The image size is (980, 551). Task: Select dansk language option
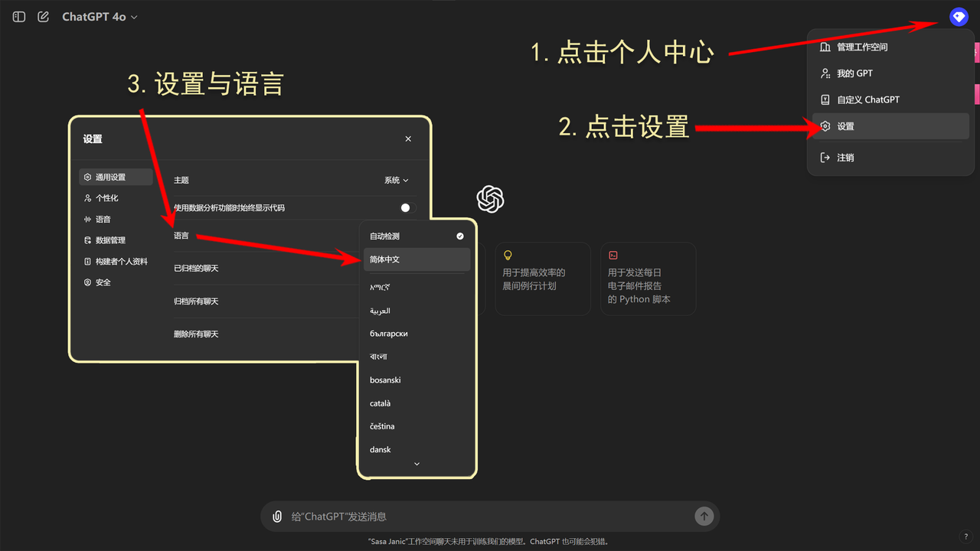(x=417, y=450)
